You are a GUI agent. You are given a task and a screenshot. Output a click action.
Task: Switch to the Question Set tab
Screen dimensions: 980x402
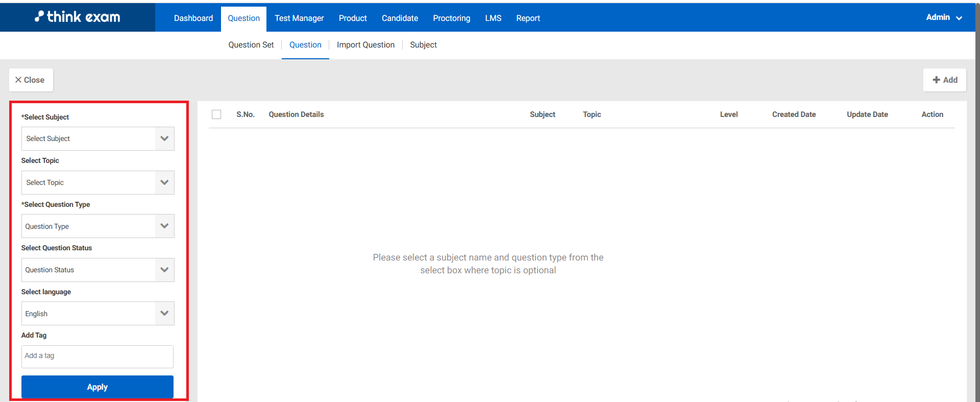pos(251,45)
